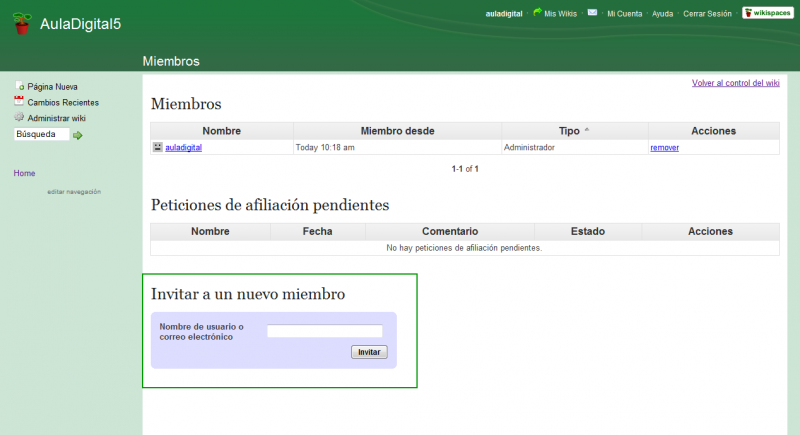The height and width of the screenshot is (435, 800).
Task: Click the Administrar wiki gear icon
Action: [x=19, y=117]
